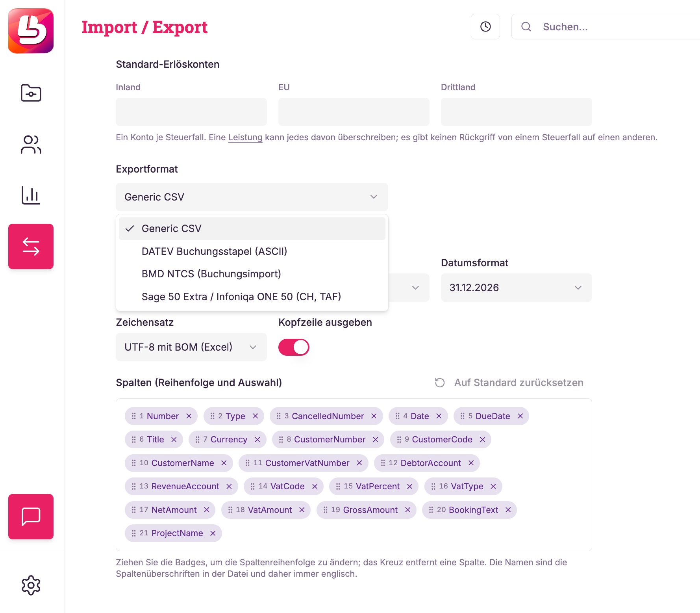Open the customers icon in the sidebar

[31, 144]
